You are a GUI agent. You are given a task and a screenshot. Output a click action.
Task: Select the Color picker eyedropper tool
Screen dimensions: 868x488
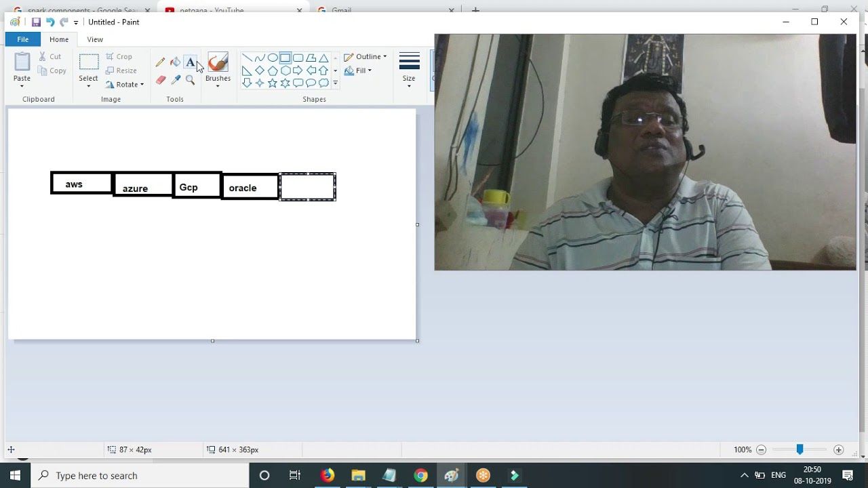pos(175,80)
